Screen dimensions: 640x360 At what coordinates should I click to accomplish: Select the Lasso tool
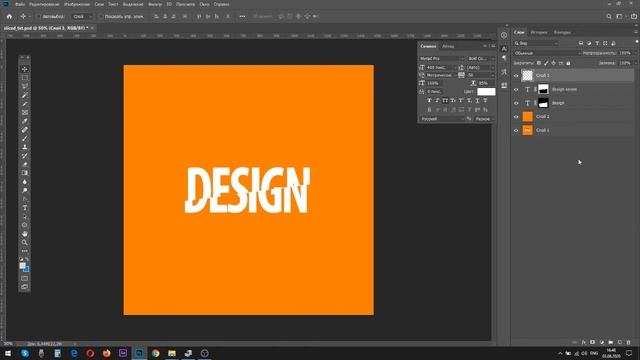coord(24,86)
